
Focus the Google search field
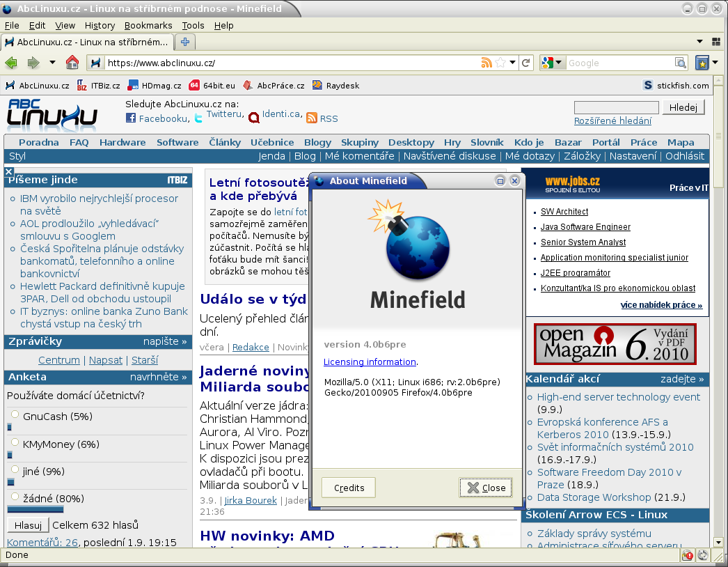(620, 63)
